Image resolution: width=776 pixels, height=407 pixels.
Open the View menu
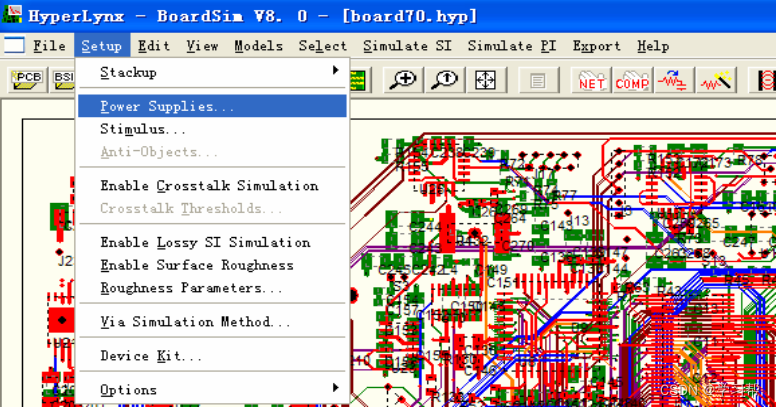tap(202, 46)
